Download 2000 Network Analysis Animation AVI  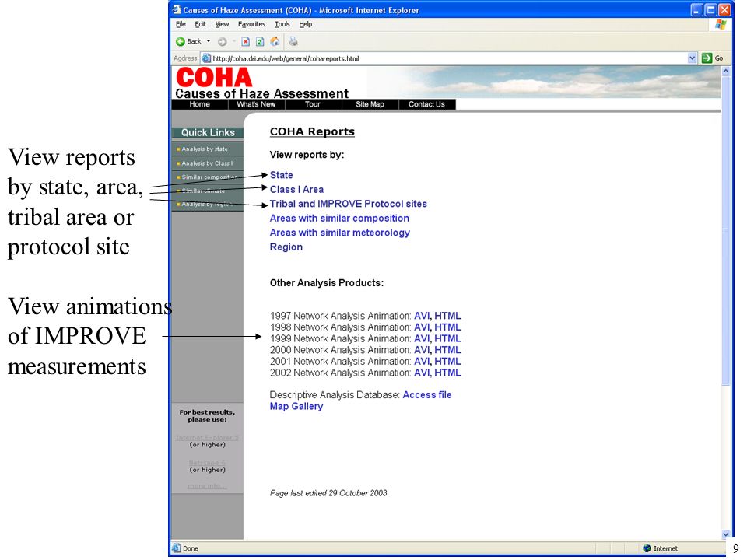pyautogui.click(x=422, y=350)
